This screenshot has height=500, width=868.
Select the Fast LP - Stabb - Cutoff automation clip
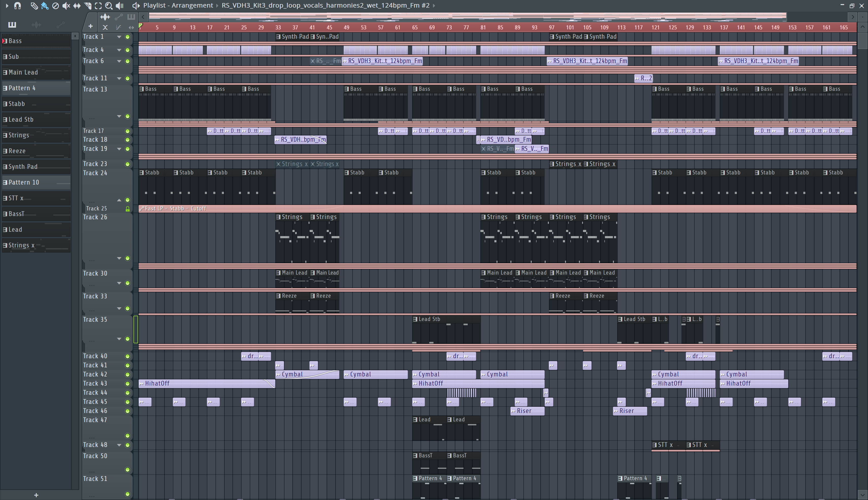pyautogui.click(x=497, y=208)
